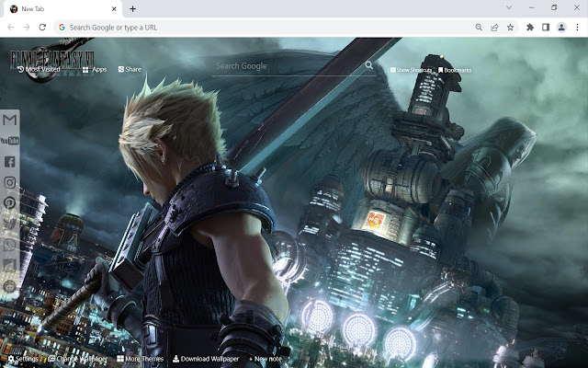Image resolution: width=588 pixels, height=368 pixels.
Task: Open the Most Visited list
Action: tap(39, 69)
